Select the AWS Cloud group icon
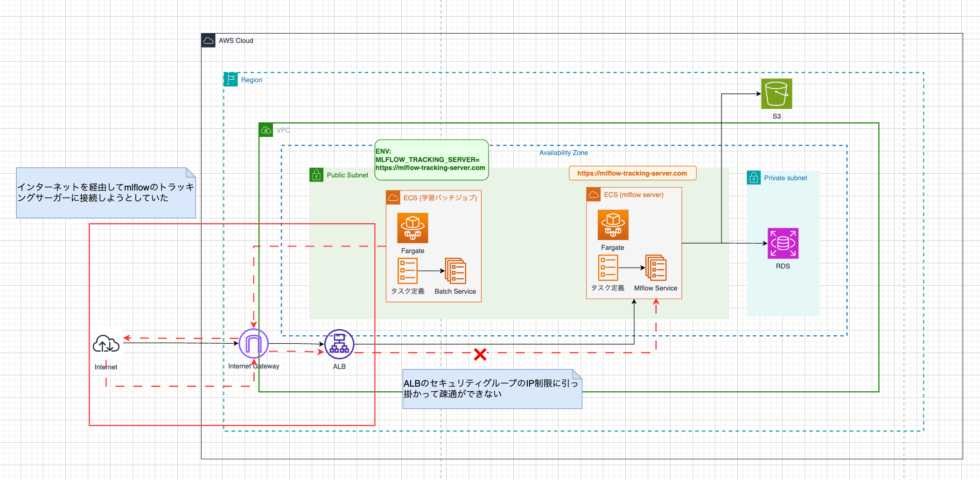Screen dimensions: 980x480 208,41
